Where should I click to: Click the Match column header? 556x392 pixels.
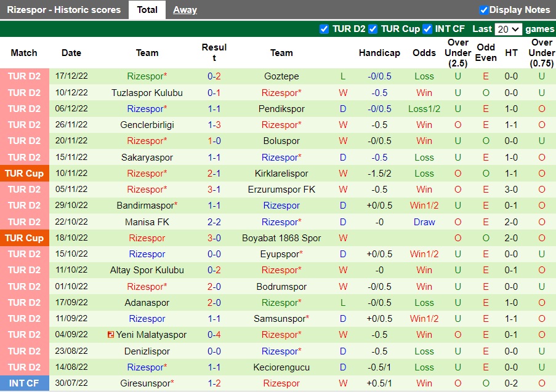(24, 53)
